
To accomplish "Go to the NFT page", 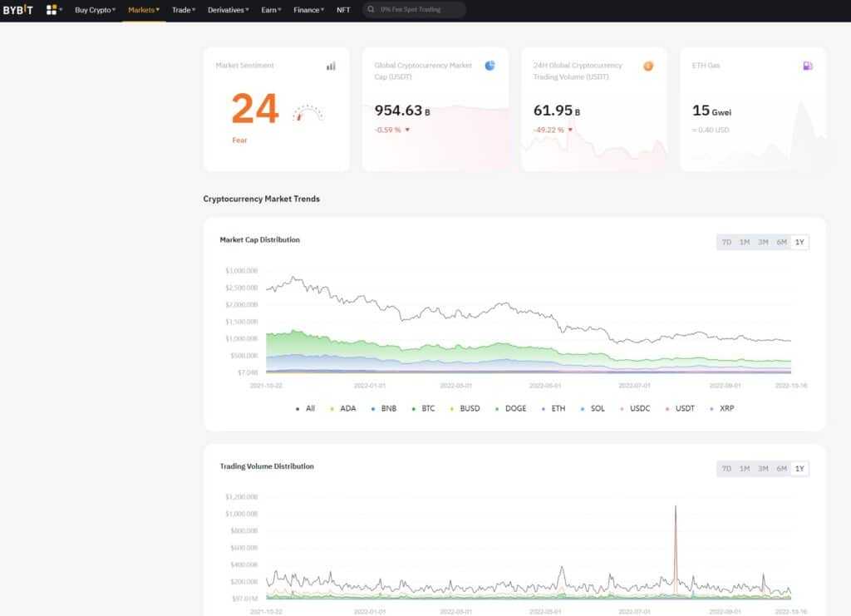I will [343, 10].
